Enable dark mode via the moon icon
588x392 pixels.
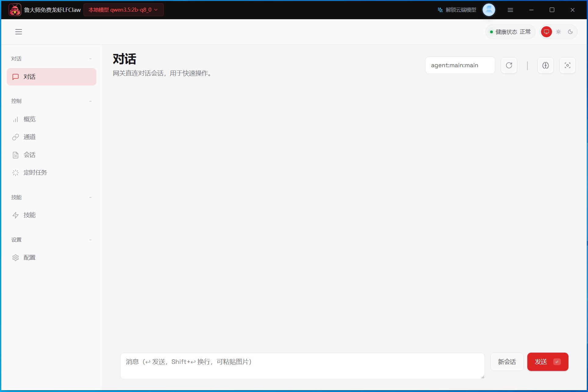pos(571,32)
